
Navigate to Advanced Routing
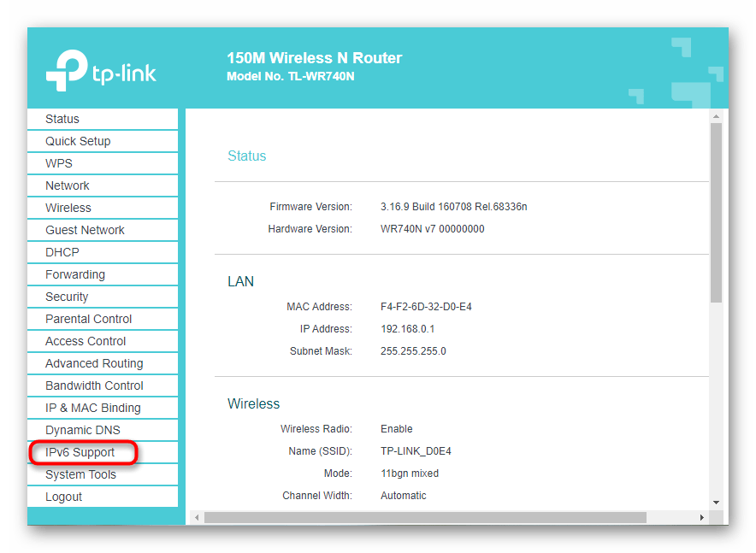click(x=94, y=363)
